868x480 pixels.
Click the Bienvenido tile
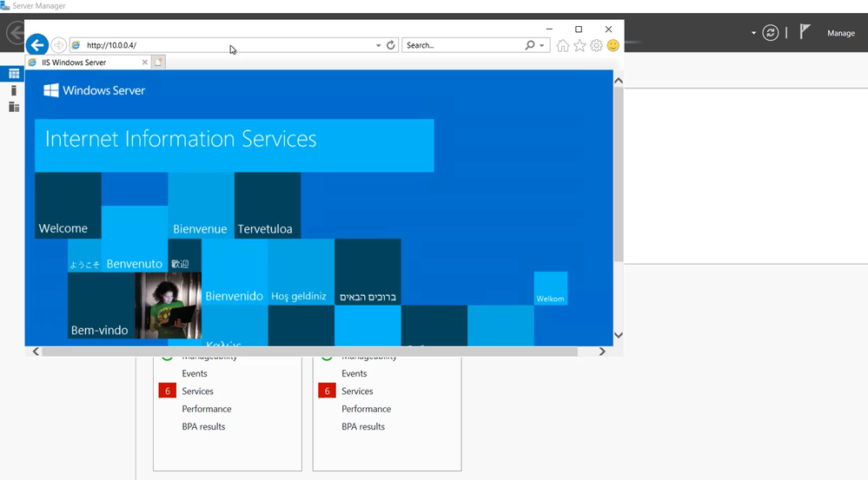[235, 272]
